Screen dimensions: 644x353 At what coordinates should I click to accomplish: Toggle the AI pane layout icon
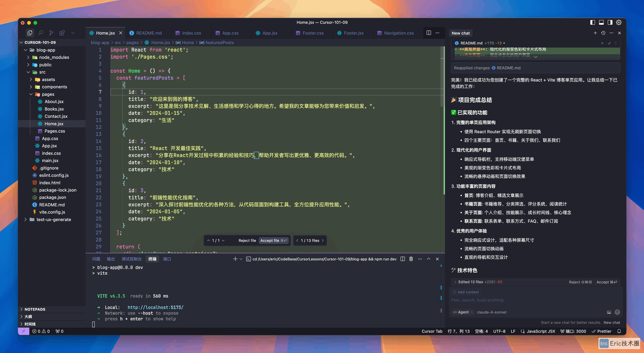coord(610,22)
